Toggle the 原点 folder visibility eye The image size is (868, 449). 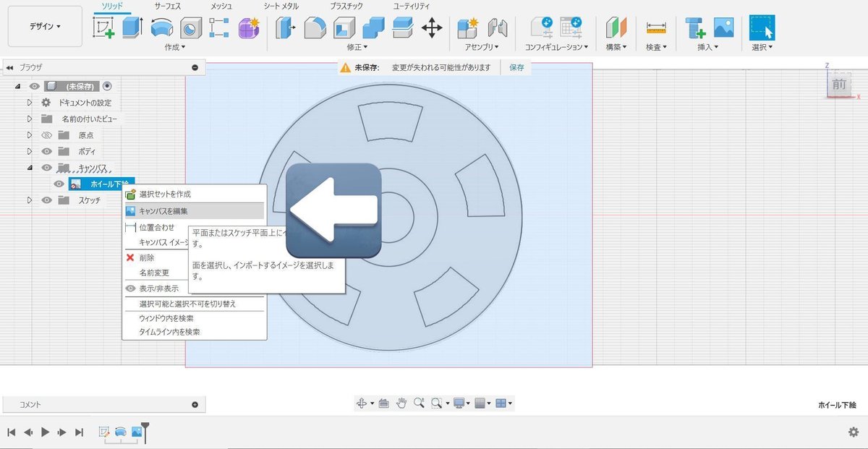coord(46,135)
